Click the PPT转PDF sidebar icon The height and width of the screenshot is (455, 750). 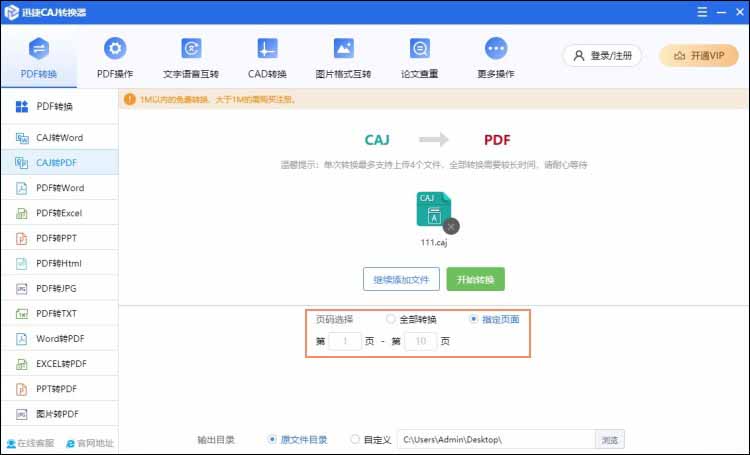(x=22, y=389)
